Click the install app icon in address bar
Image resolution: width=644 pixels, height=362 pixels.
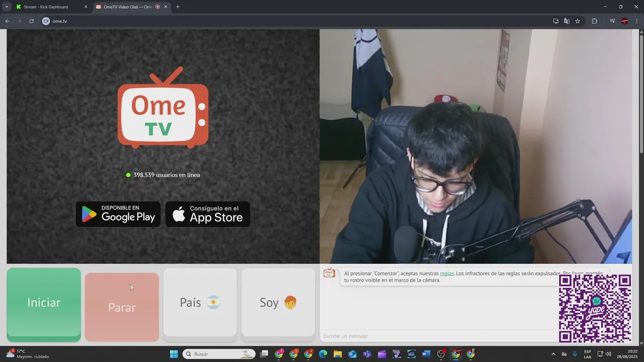[556, 21]
